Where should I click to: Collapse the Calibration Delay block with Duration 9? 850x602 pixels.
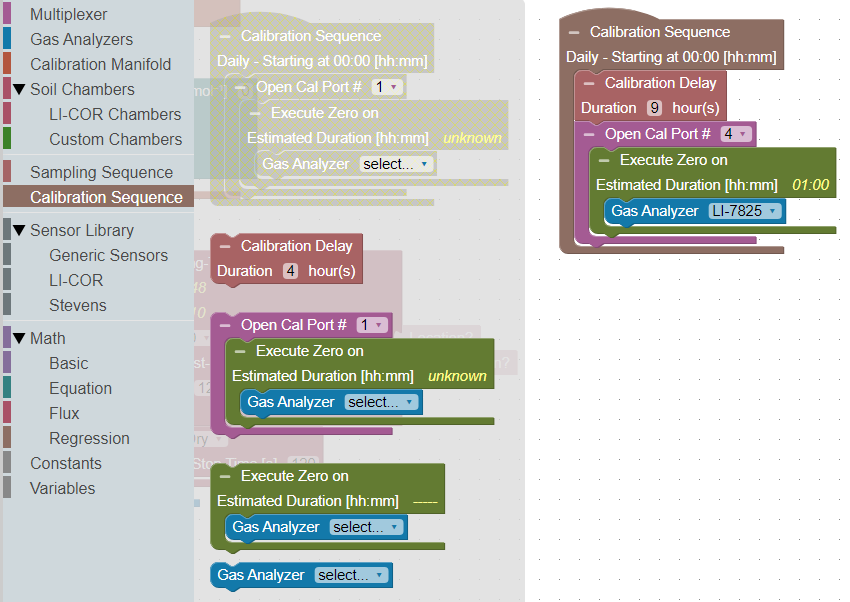point(590,84)
